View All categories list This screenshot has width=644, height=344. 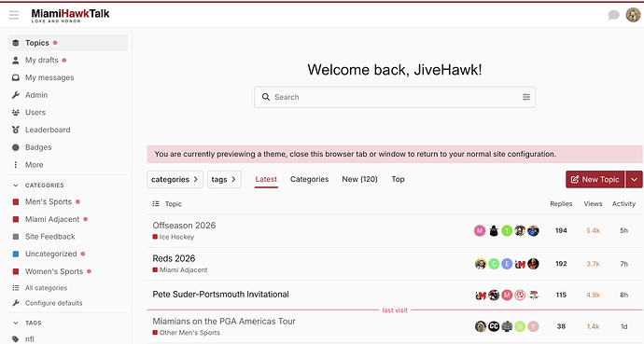68,288
